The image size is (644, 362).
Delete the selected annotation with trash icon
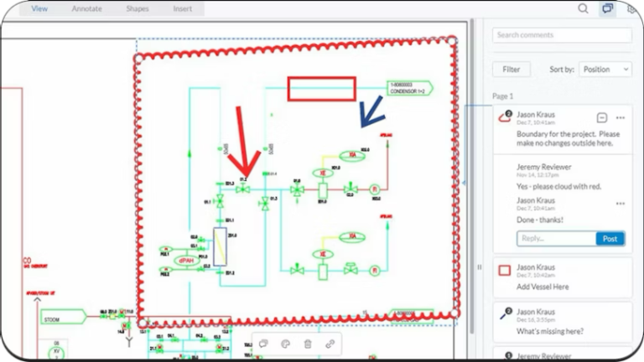(308, 344)
